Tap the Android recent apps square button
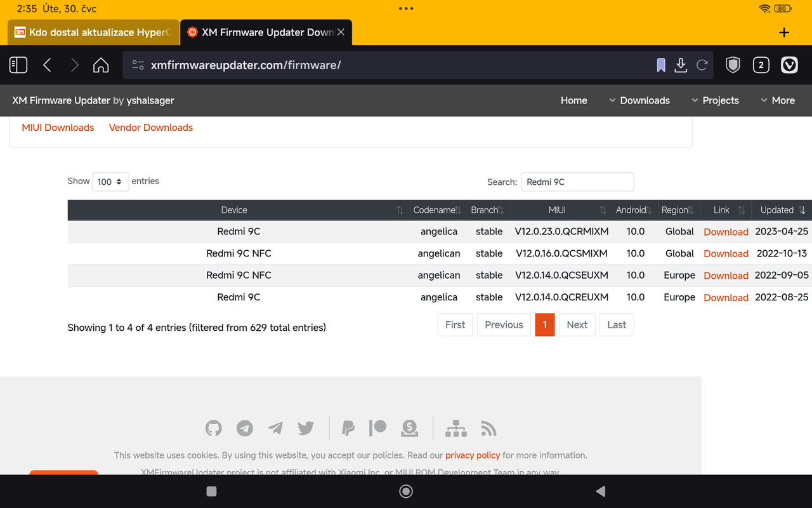 pyautogui.click(x=212, y=491)
